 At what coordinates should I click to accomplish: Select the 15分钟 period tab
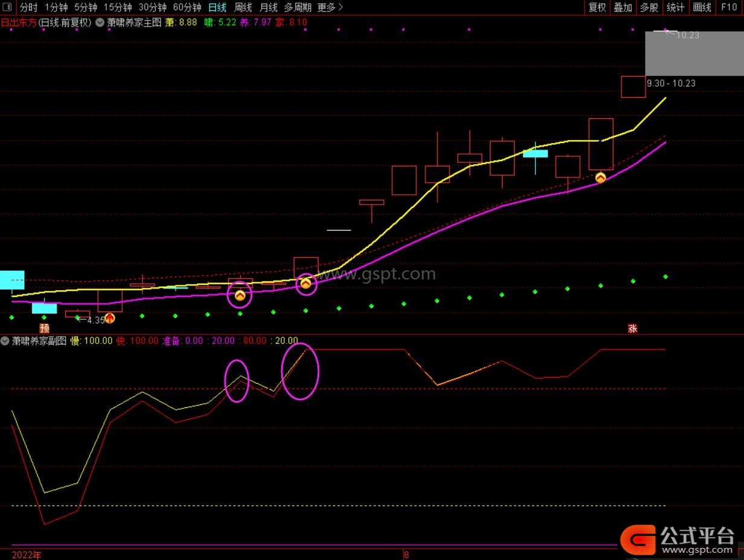[x=118, y=7]
